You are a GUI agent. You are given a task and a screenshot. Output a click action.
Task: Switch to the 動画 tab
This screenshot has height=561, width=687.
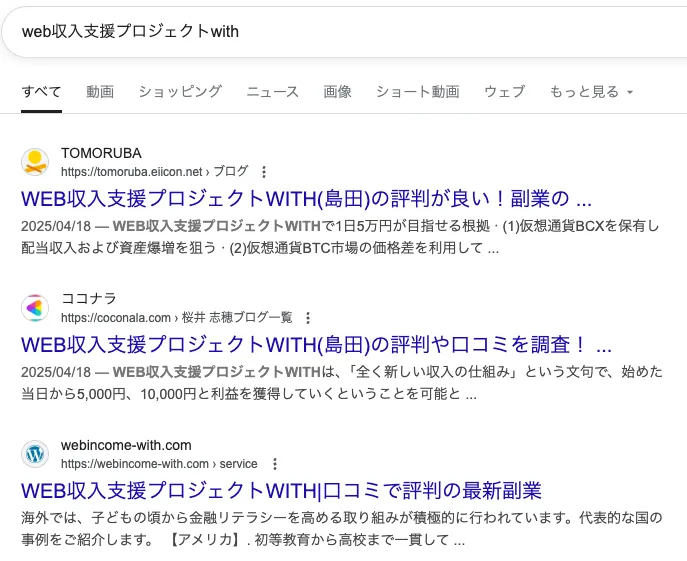coord(100,92)
